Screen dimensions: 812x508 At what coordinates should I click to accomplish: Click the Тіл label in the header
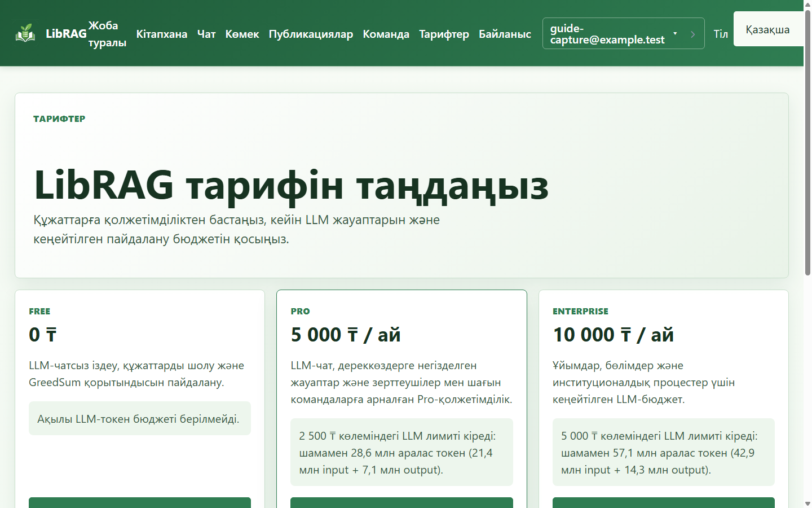721,34
